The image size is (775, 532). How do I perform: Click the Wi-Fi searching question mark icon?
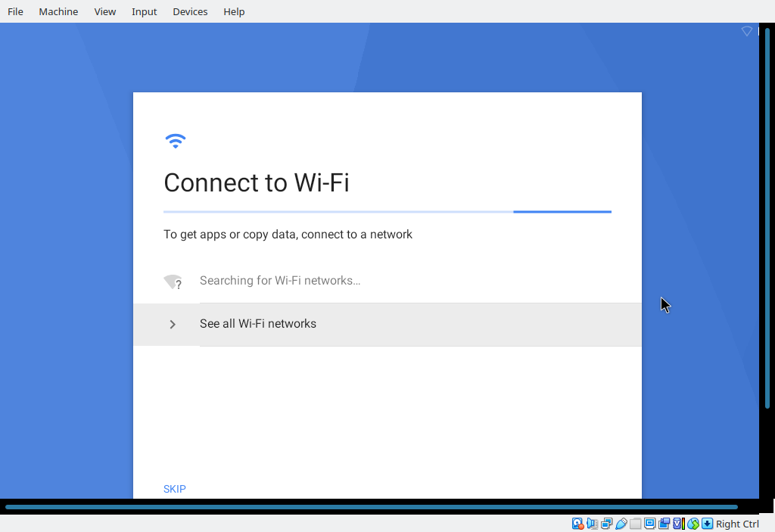pos(173,282)
